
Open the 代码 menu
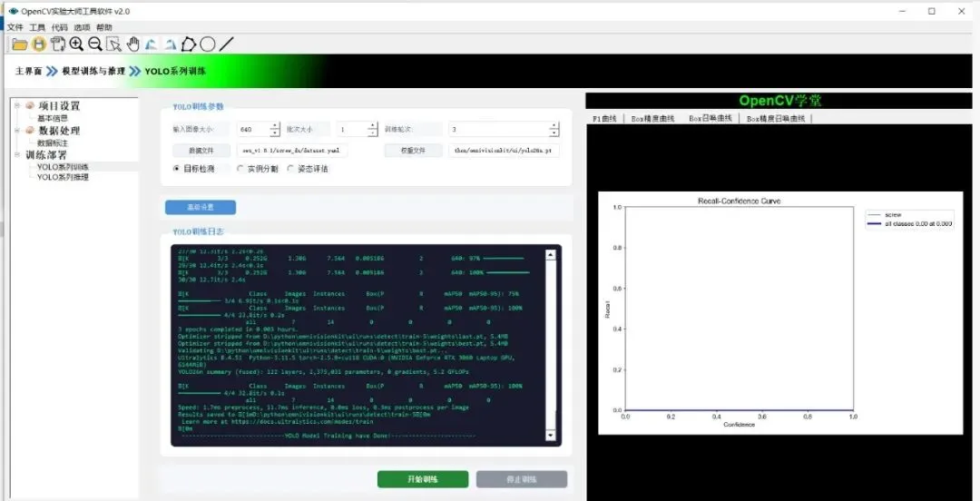[59, 27]
